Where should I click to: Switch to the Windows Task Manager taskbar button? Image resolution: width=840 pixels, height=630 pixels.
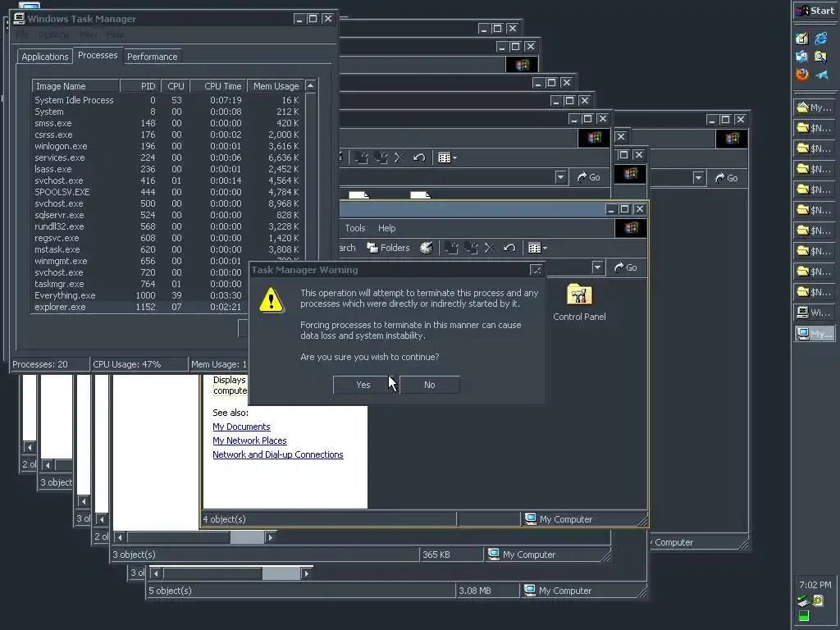[x=814, y=313]
